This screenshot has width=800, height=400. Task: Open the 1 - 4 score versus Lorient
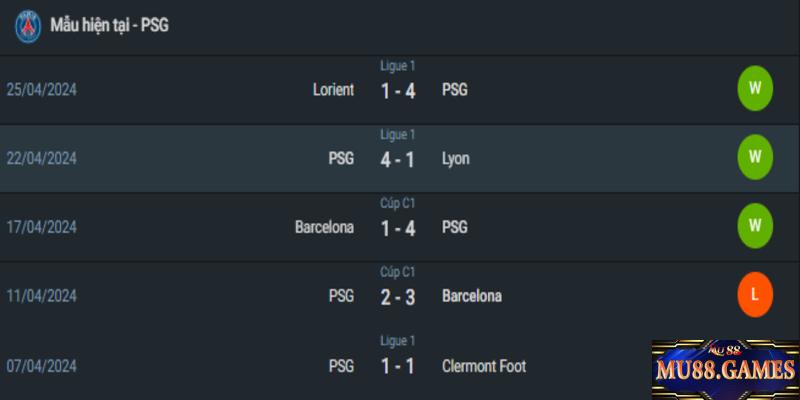click(x=398, y=91)
